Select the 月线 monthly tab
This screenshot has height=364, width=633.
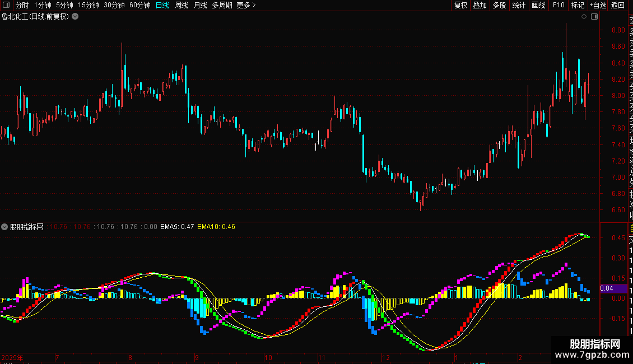click(x=200, y=6)
